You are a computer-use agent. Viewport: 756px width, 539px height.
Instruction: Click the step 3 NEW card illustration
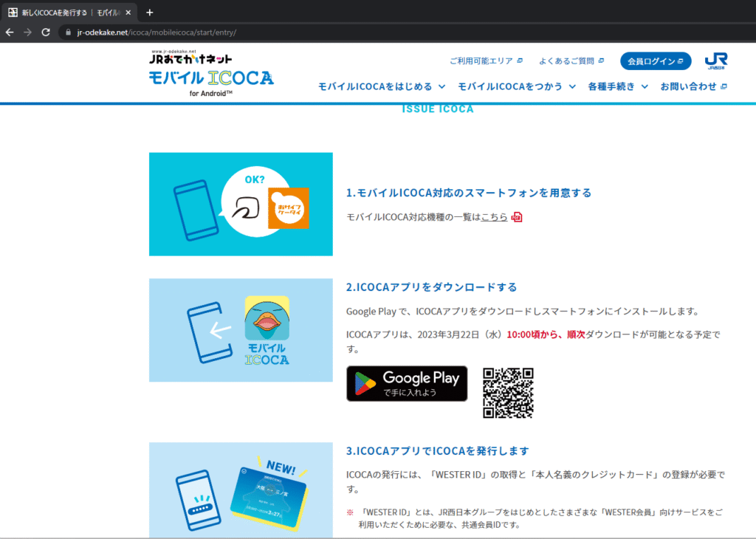coord(241,490)
